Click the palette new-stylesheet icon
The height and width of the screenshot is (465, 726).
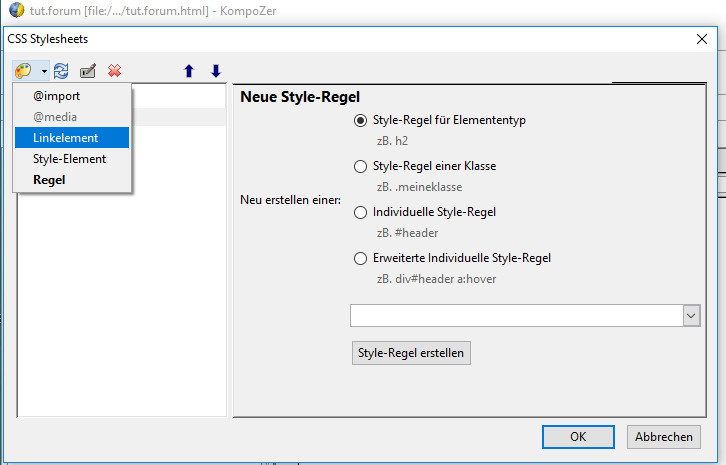click(x=23, y=71)
